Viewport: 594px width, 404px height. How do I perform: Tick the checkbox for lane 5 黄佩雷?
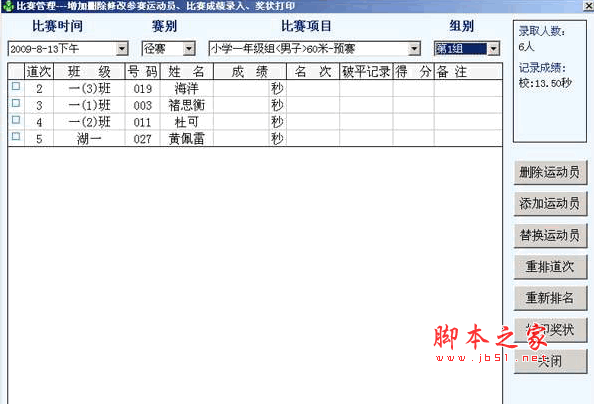coord(16,136)
